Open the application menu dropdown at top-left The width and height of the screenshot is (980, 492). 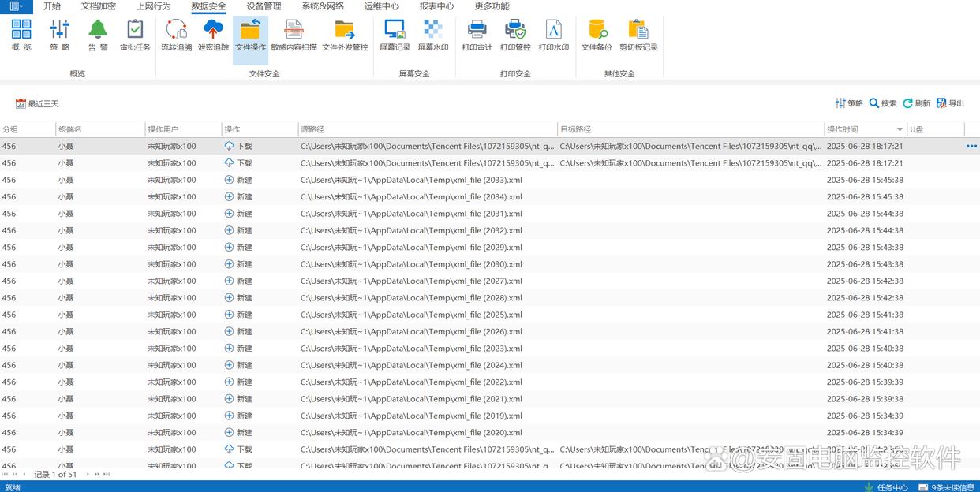click(x=16, y=6)
